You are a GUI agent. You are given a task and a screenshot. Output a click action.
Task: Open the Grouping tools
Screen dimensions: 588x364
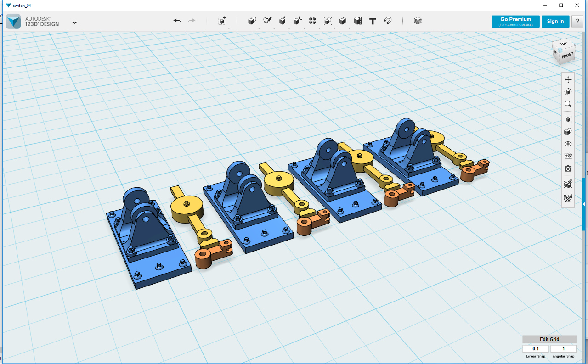[328, 21]
